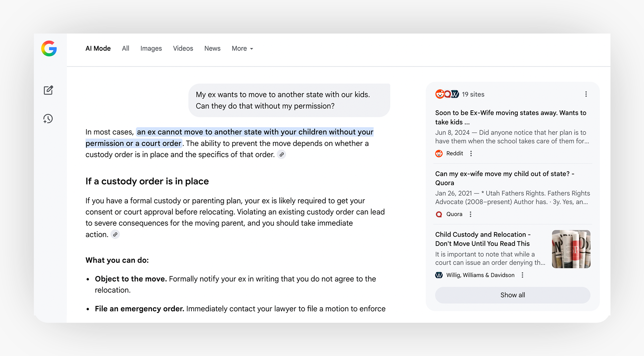The image size is (644, 356).
Task: Switch to the Images tab
Action: point(151,49)
